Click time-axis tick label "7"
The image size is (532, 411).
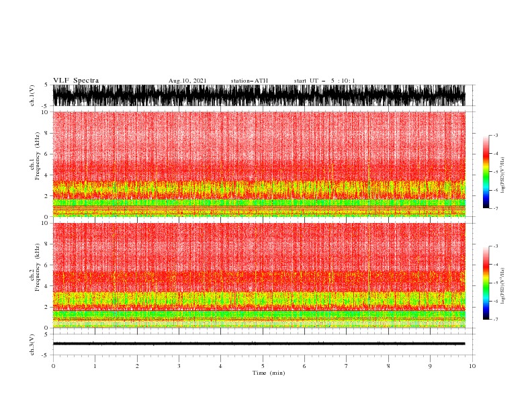[347, 366]
